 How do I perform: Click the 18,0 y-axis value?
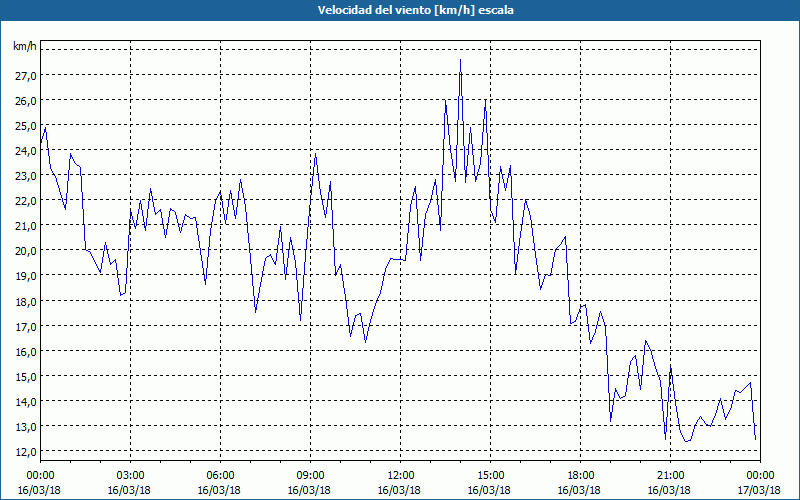click(x=26, y=301)
